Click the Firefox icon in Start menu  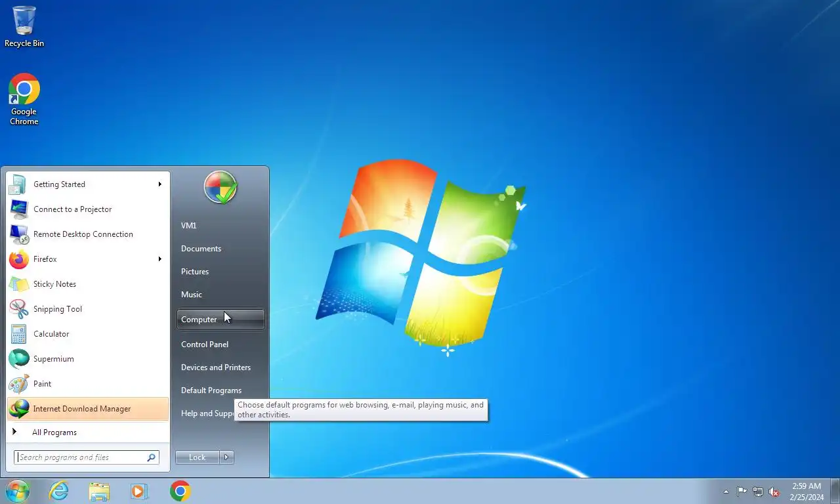18,259
